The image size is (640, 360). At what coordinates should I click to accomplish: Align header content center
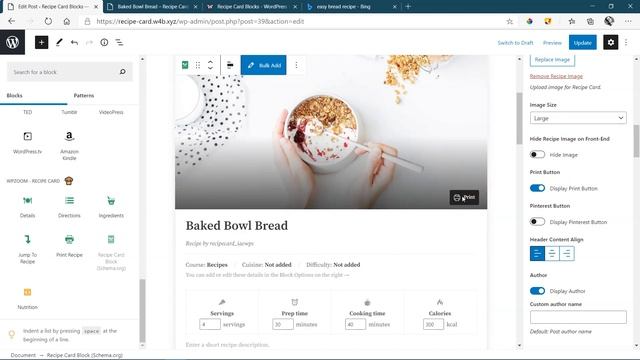click(552, 253)
